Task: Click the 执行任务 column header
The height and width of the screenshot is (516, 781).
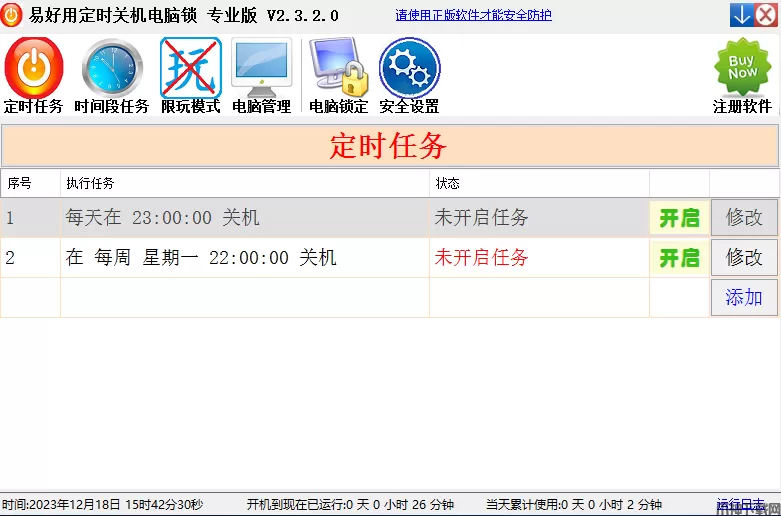Action: click(x=245, y=183)
